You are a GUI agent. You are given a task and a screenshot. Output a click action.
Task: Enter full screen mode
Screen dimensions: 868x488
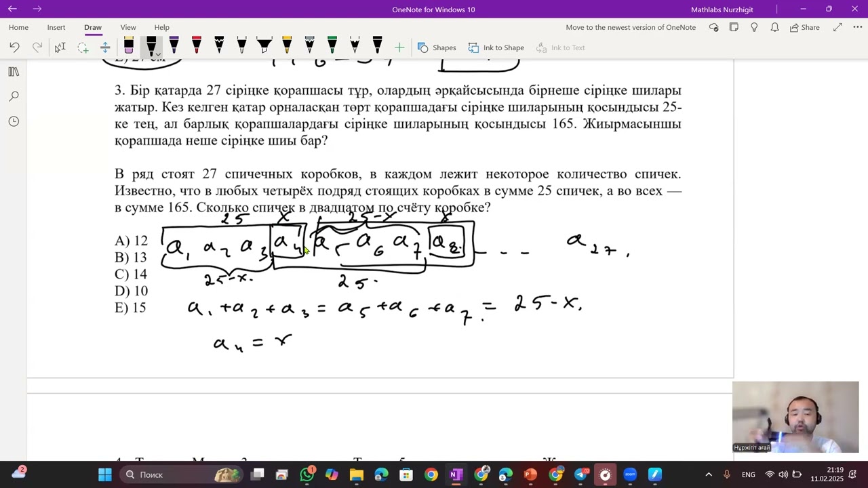point(837,27)
